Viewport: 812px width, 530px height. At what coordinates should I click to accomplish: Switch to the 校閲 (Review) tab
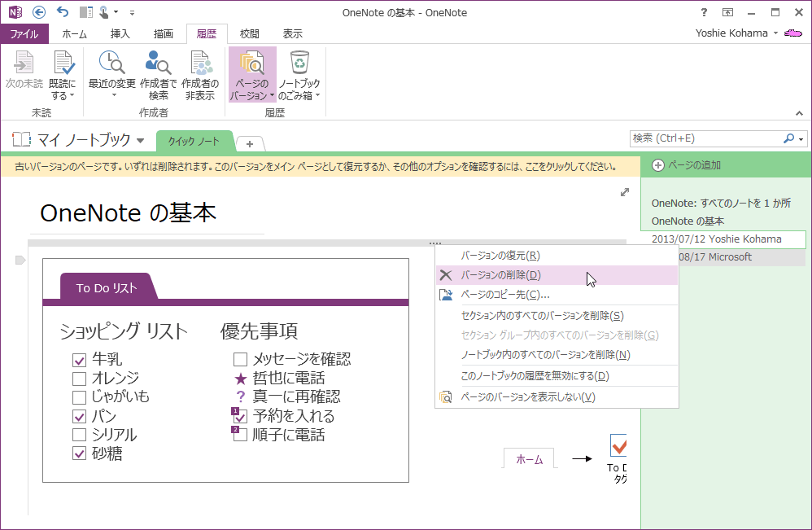tap(250, 33)
